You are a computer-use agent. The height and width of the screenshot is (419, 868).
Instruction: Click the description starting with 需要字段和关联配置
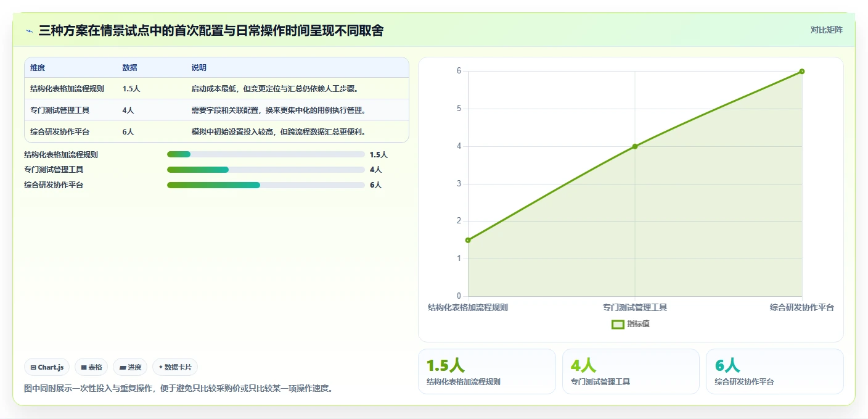pos(279,110)
